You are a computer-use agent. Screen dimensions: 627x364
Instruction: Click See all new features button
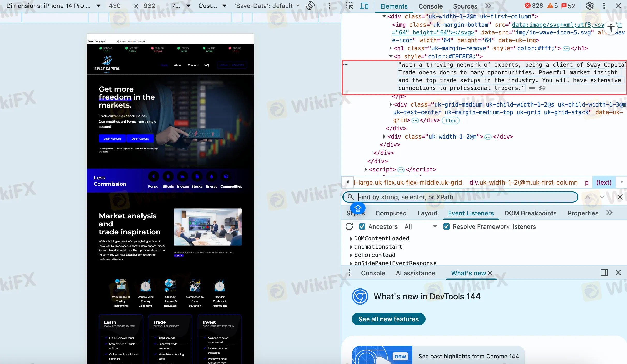pos(388,319)
